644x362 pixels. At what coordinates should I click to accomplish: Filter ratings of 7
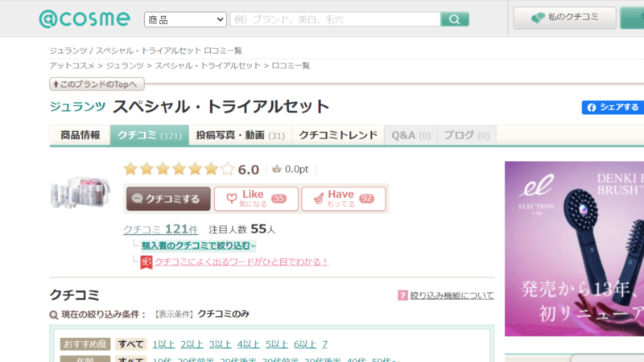pyautogui.click(x=325, y=344)
